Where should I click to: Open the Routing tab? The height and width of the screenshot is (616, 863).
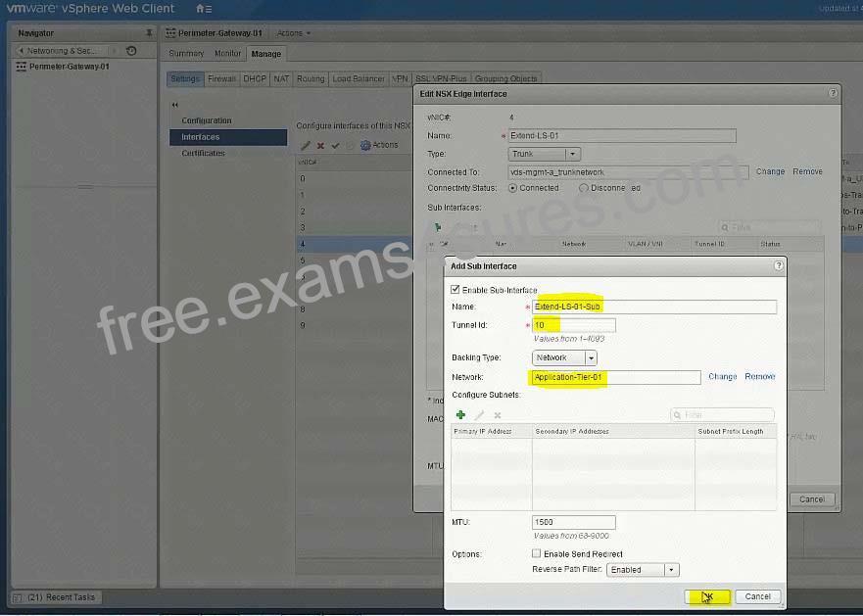pyautogui.click(x=311, y=78)
